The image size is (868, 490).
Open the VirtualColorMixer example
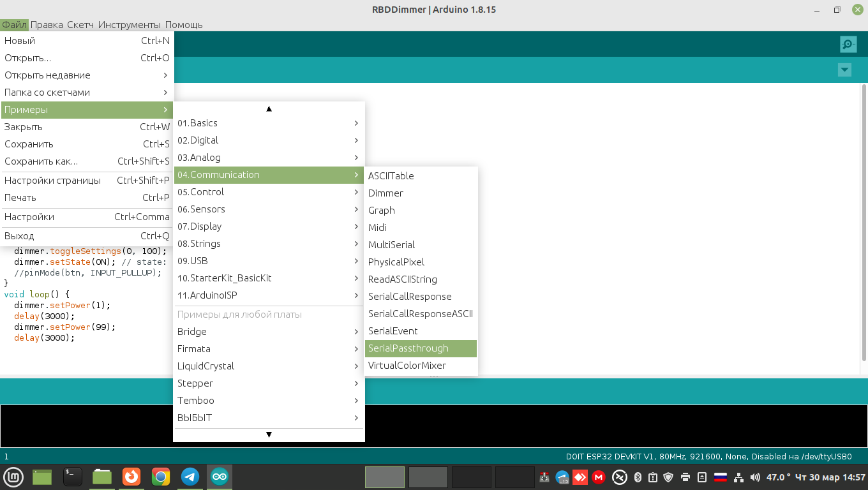(x=421, y=366)
